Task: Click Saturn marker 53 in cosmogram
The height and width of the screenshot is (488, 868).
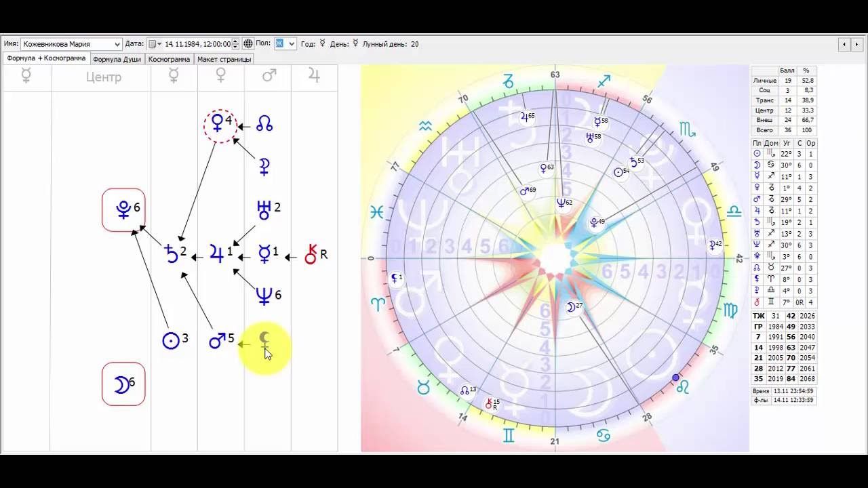Action: click(x=635, y=162)
